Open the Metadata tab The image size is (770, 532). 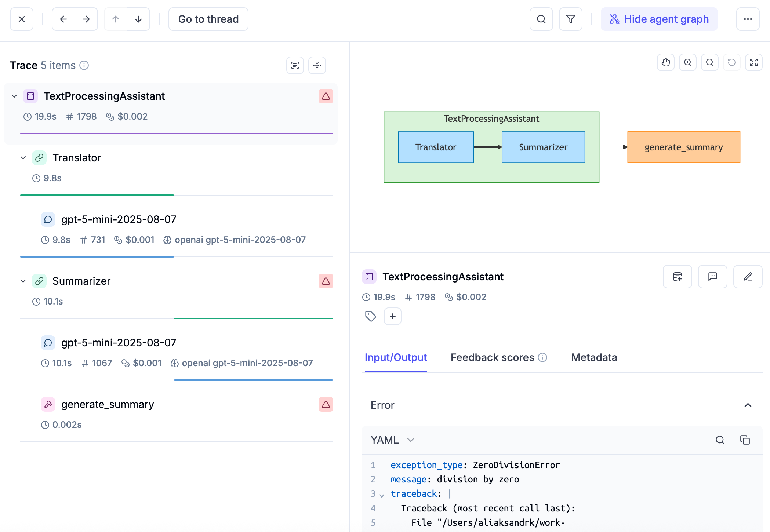(x=594, y=357)
